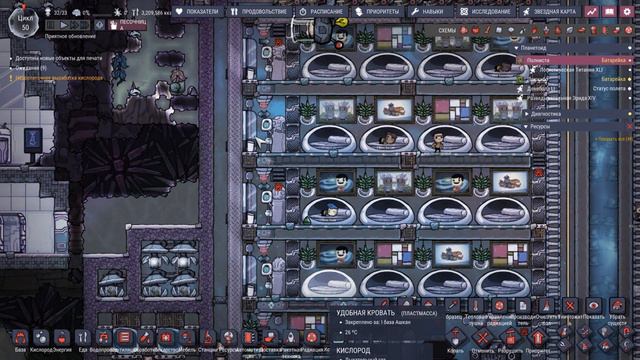The image size is (640, 360).
Task: Enable the power overlay in СХЕМЫ
Action: (476, 30)
